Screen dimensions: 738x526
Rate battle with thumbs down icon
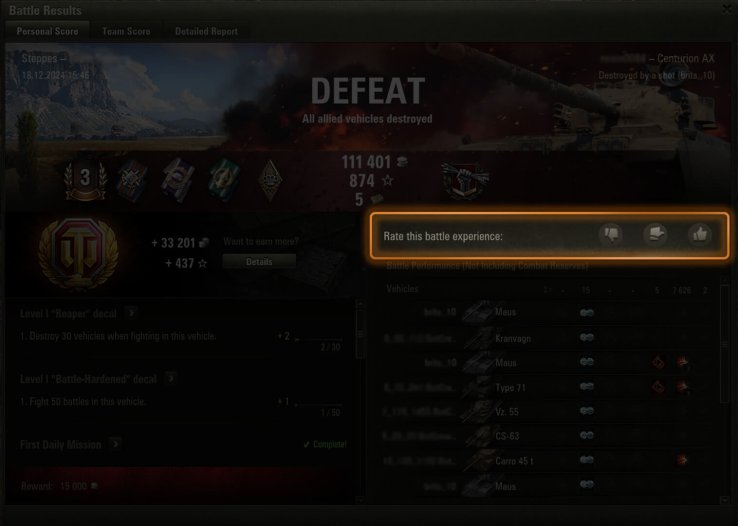coord(611,234)
